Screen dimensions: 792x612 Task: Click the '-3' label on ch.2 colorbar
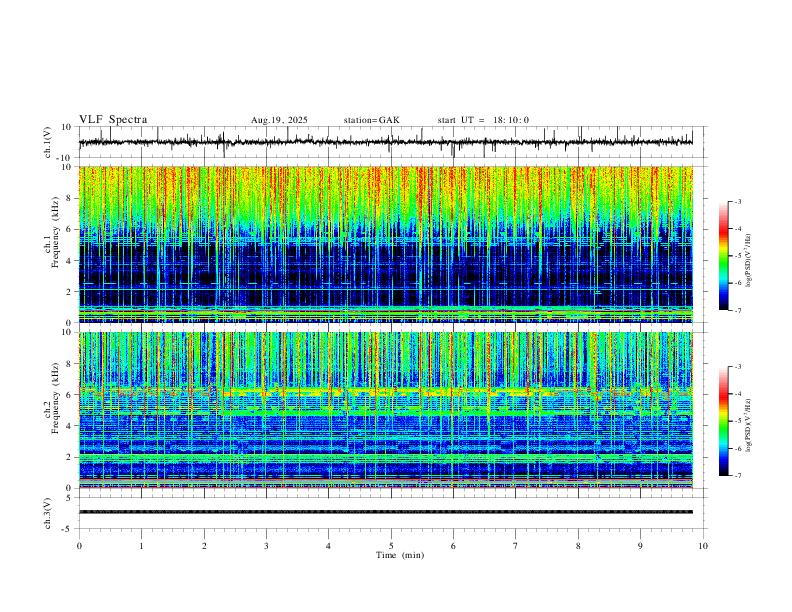(737, 367)
